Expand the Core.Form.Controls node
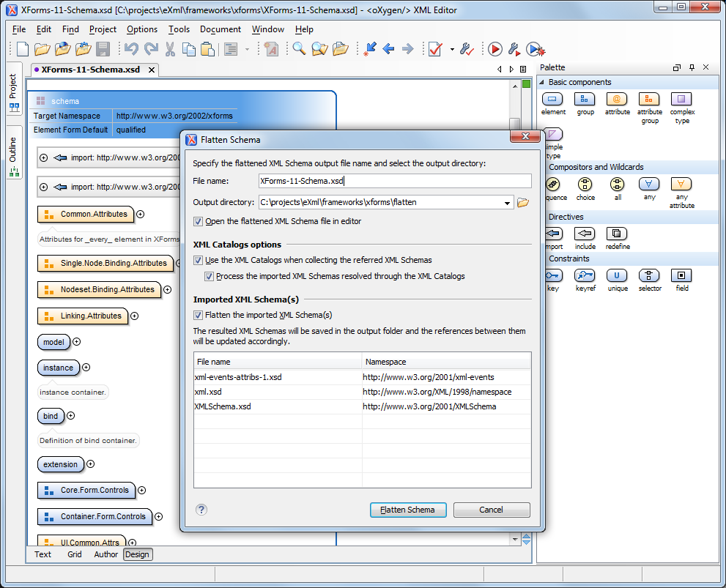Image resolution: width=726 pixels, height=588 pixels. 142,490
